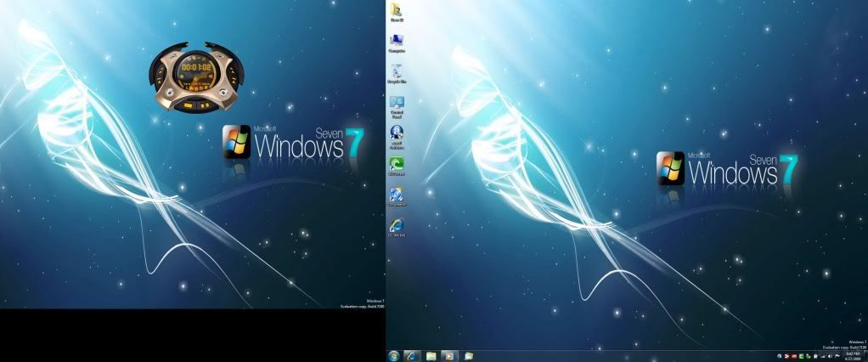Select the blue globe shortcut above Internet Explorer

[397, 195]
